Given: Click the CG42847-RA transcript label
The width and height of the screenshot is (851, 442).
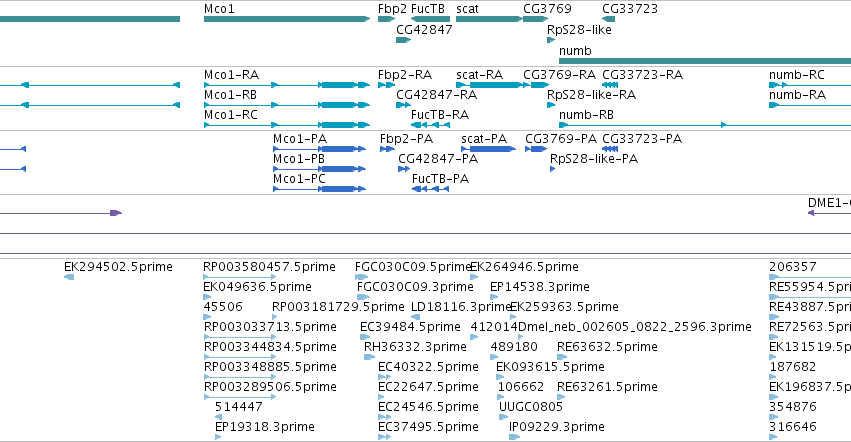Looking at the screenshot, I should click(436, 94).
